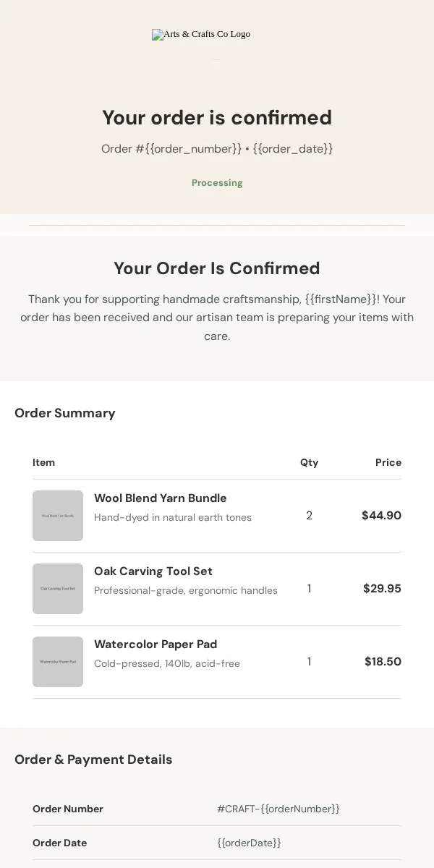Select the Oak Carving Tool Set title
Image resolution: width=434 pixels, height=868 pixels.
(x=153, y=571)
